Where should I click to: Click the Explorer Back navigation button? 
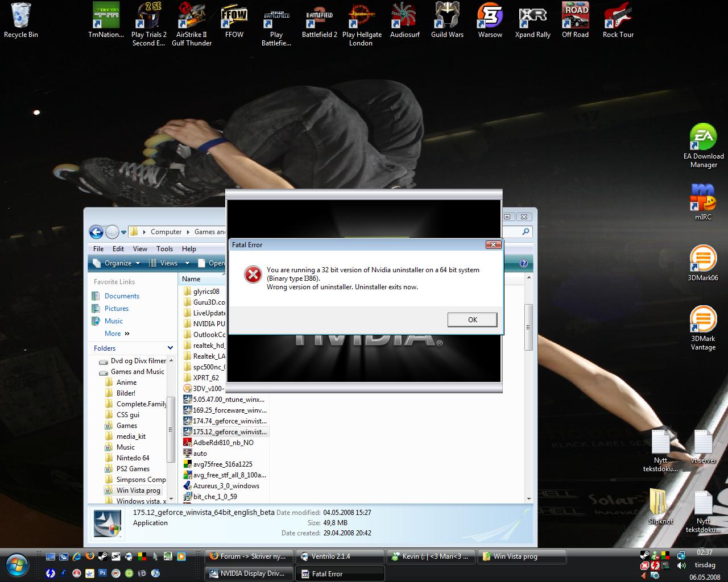click(96, 232)
